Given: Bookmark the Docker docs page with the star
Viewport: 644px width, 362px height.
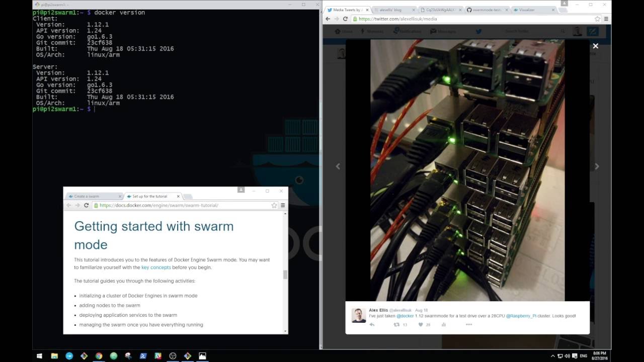Looking at the screenshot, I should coord(274,205).
